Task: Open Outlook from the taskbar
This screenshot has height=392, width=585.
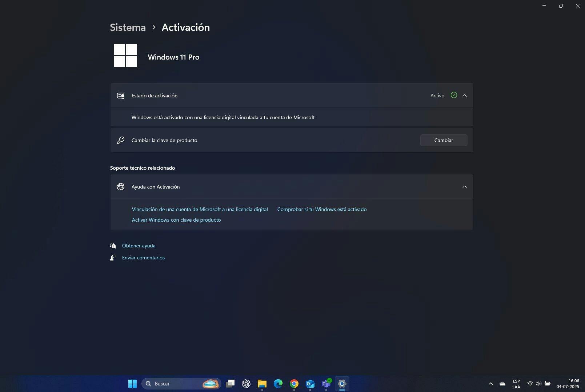Action: (310, 384)
